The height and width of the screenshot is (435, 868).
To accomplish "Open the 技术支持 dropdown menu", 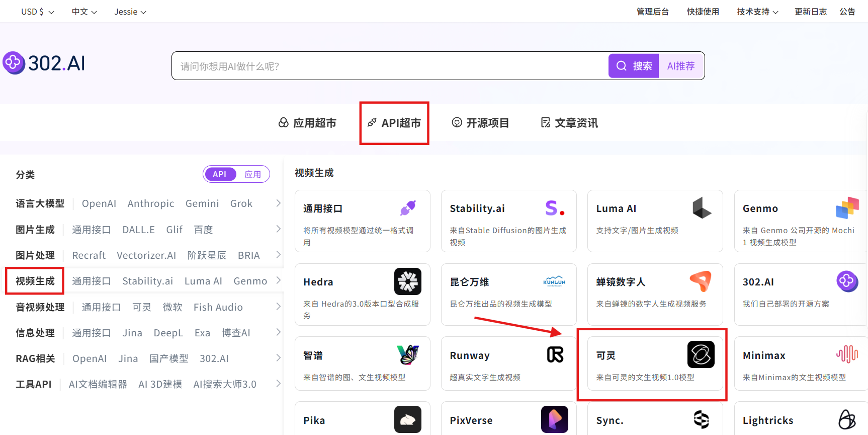I will [757, 12].
